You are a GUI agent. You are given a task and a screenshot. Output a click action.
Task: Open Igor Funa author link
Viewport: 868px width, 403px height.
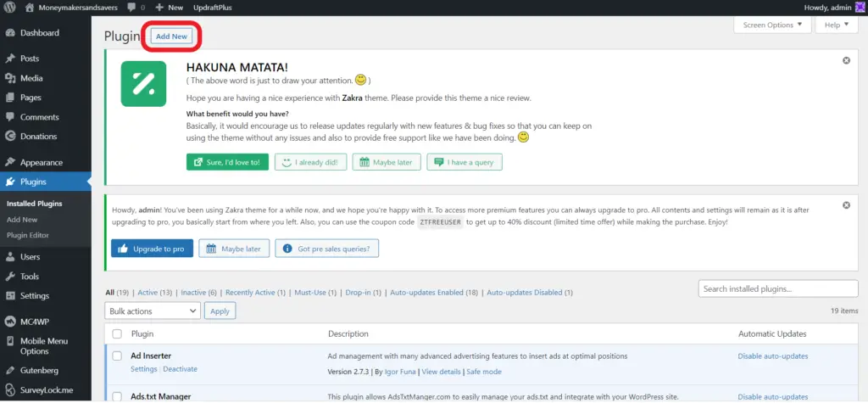point(400,372)
